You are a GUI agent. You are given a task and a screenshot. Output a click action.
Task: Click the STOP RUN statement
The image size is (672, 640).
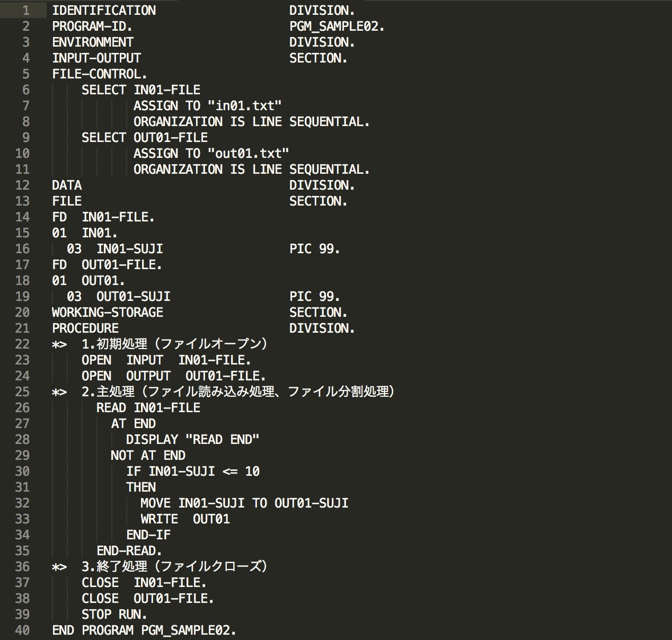pyautogui.click(x=114, y=615)
